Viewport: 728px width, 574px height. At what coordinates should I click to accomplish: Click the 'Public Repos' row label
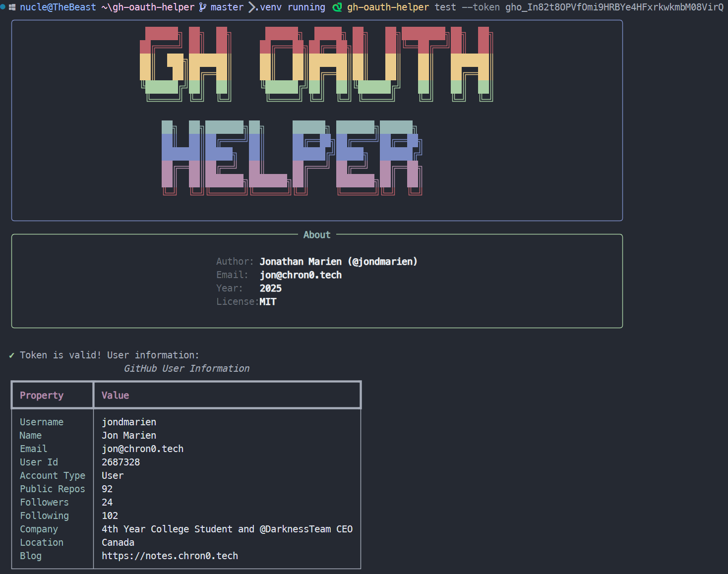tap(53, 489)
